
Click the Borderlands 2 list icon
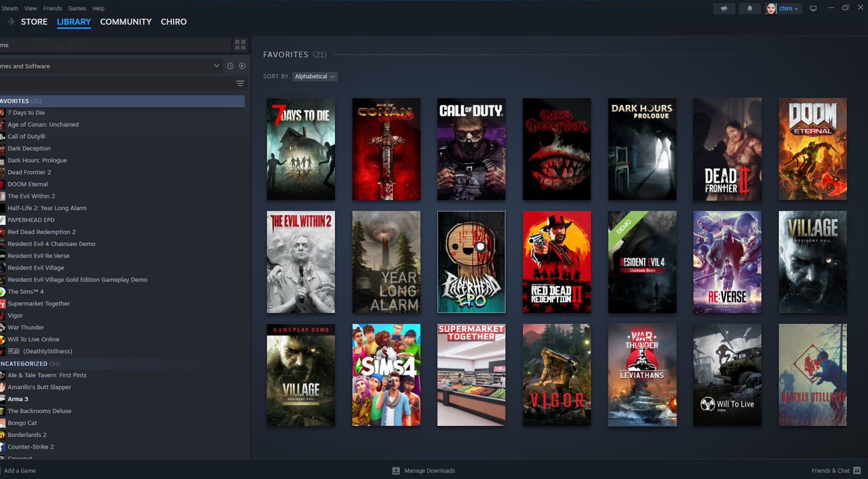[x=2, y=434]
